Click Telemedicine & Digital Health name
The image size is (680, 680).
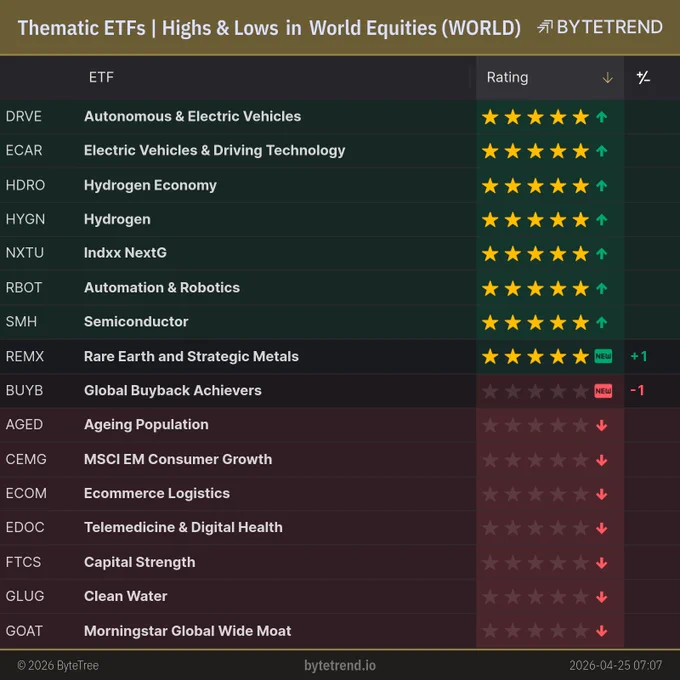coord(183,527)
